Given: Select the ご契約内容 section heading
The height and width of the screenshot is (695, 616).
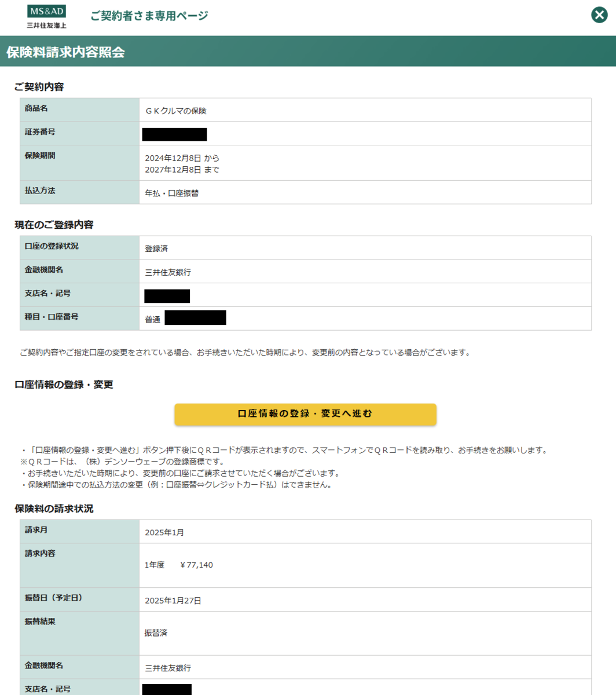Looking at the screenshot, I should 39,87.
